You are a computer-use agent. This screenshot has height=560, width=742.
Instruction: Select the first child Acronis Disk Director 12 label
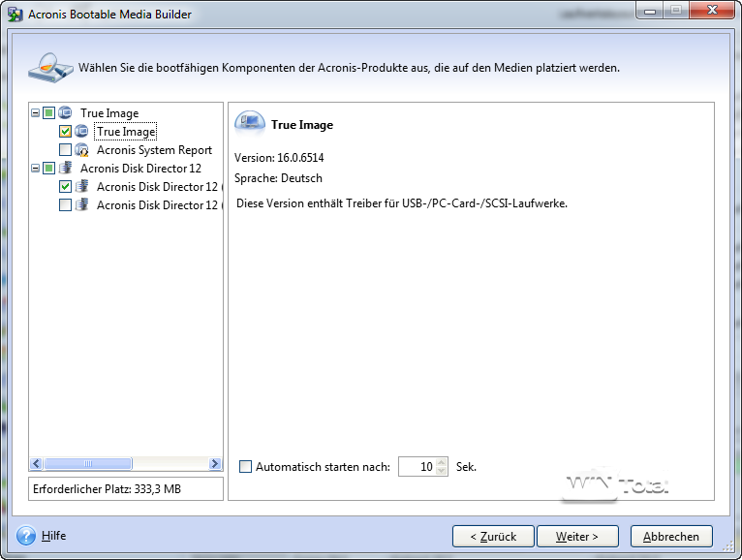tap(159, 187)
